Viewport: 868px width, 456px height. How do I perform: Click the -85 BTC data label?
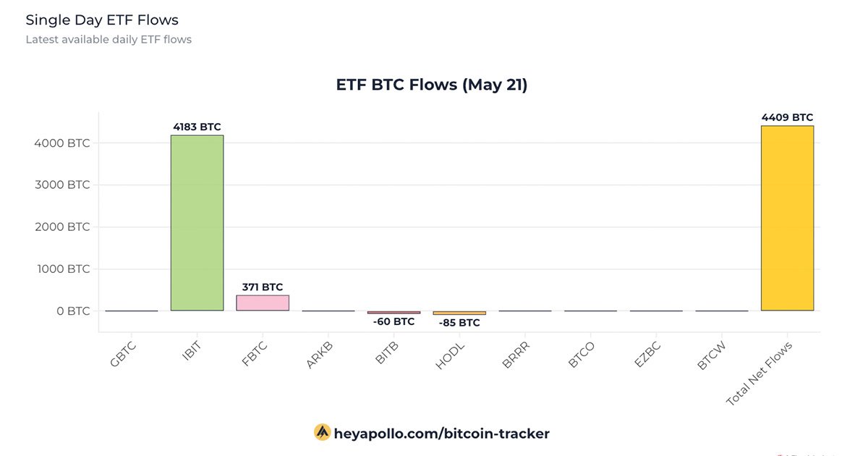[459, 323]
